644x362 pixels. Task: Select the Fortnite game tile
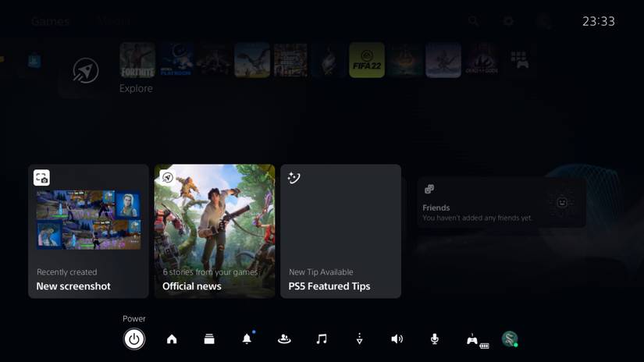tap(137, 60)
